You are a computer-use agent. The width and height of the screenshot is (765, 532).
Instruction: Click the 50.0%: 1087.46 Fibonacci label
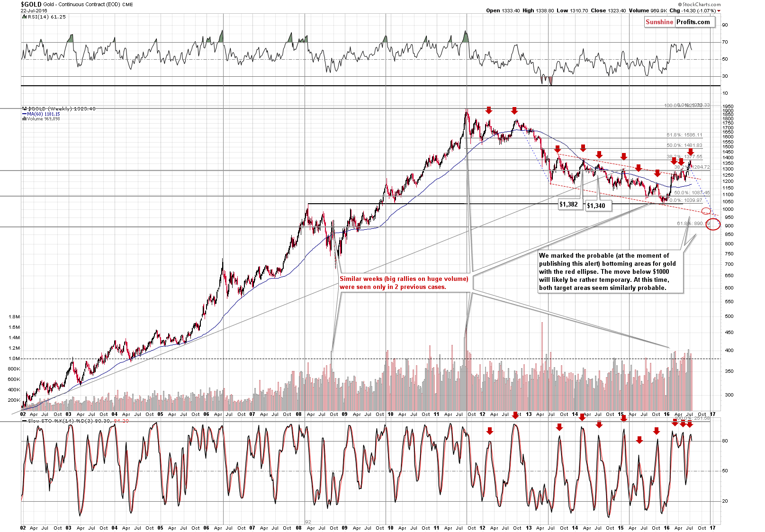point(692,193)
